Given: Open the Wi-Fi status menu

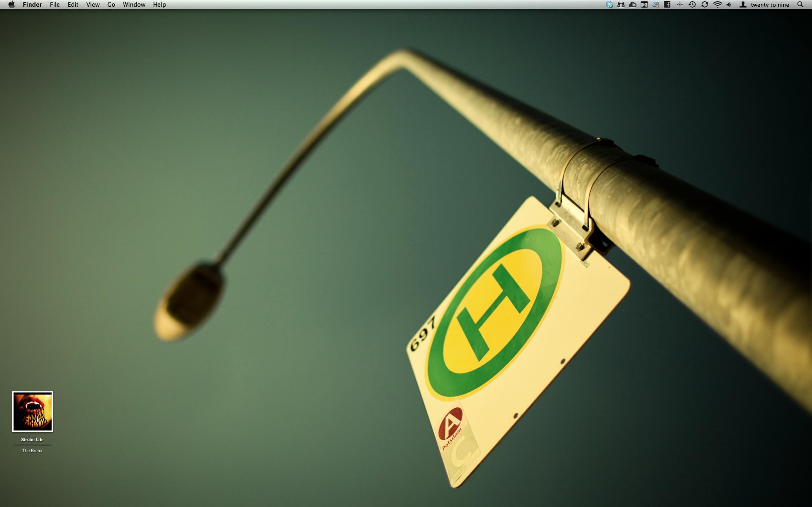Looking at the screenshot, I should tap(718, 5).
